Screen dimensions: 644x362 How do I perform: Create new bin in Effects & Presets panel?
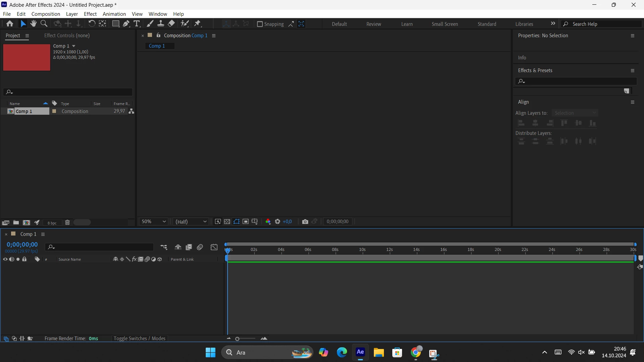point(626,91)
